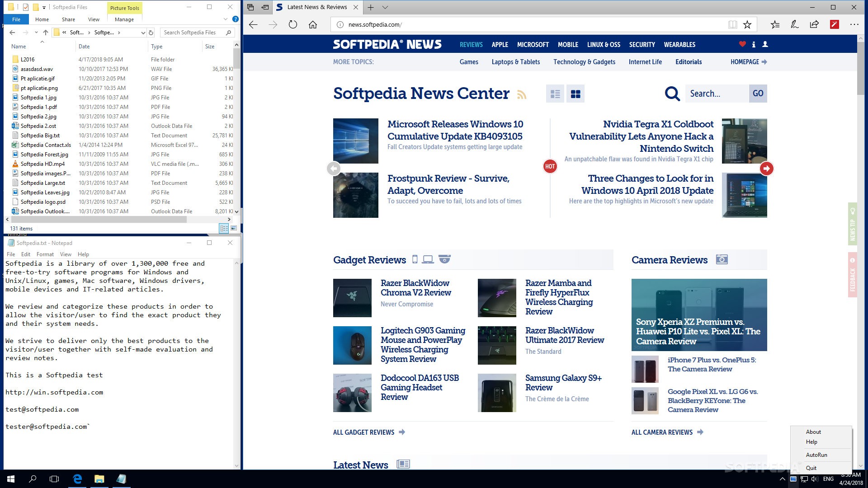The image size is (868, 488).
Task: Open the Format menu in Notepad
Action: click(45, 254)
